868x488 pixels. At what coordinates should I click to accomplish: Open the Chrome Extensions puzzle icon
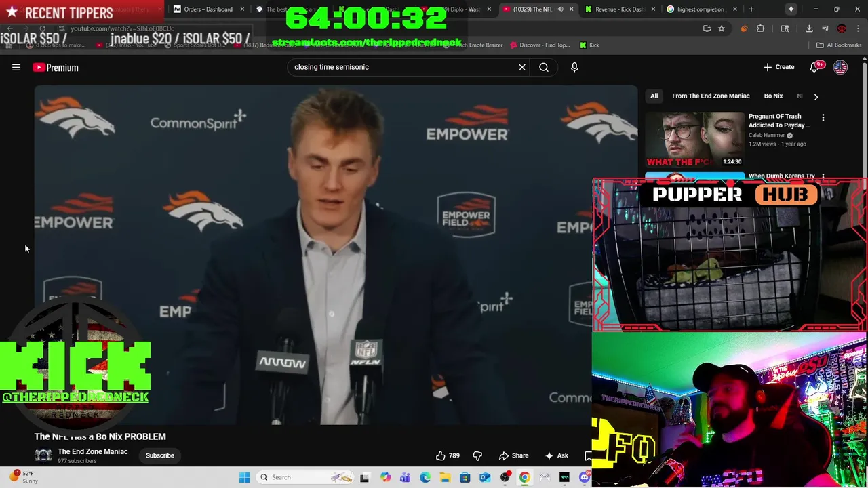point(760,28)
